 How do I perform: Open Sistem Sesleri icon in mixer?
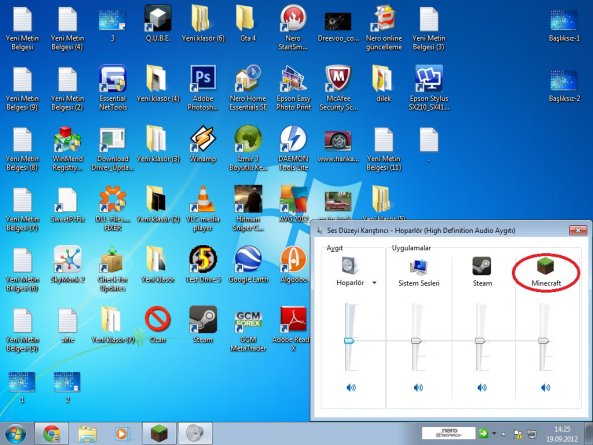(418, 267)
